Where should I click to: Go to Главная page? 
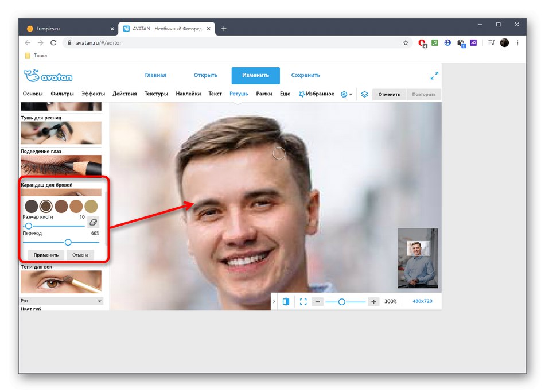(x=155, y=75)
